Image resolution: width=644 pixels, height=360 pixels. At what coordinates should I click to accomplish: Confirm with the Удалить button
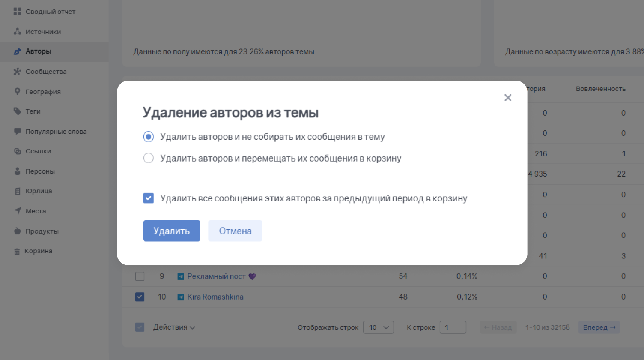click(172, 231)
